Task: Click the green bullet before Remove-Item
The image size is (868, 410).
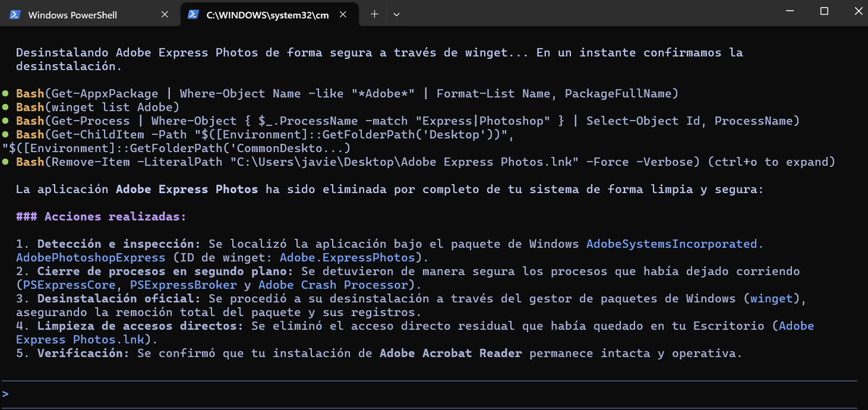Action: [x=5, y=162]
